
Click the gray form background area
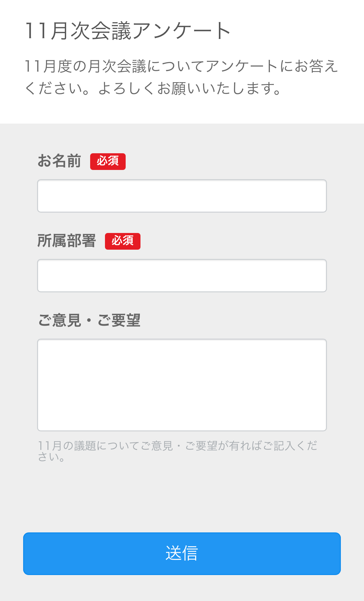click(x=182, y=494)
